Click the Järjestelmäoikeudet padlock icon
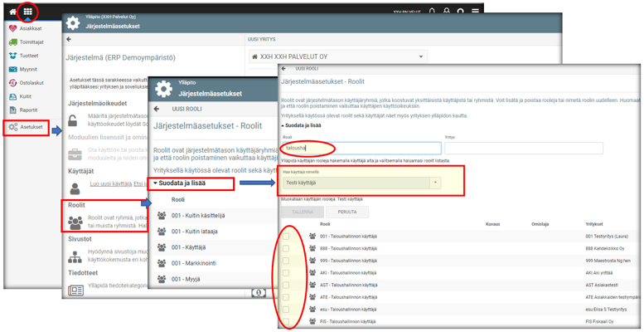The width and height of the screenshot is (644, 332). (75, 121)
